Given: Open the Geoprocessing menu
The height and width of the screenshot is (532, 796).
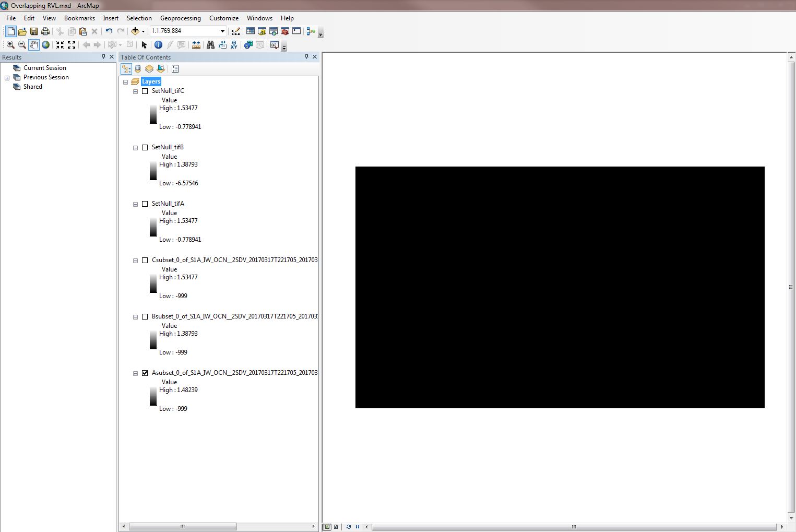Looking at the screenshot, I should [181, 18].
